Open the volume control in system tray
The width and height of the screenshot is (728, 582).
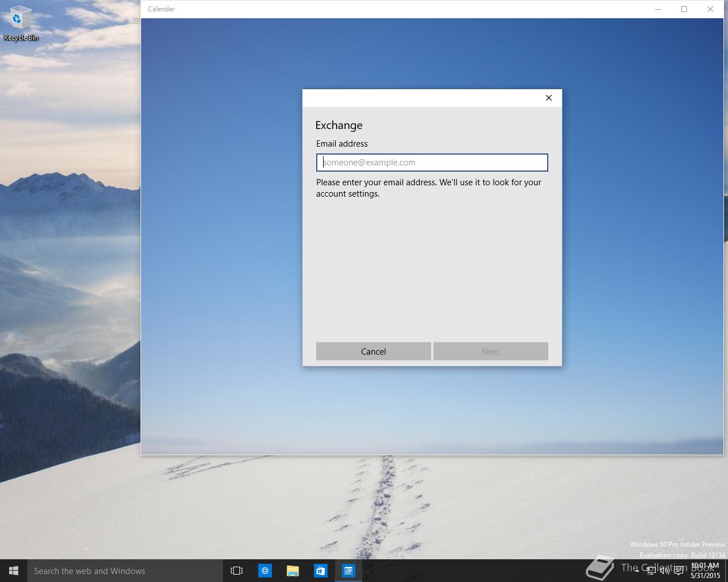[665, 571]
